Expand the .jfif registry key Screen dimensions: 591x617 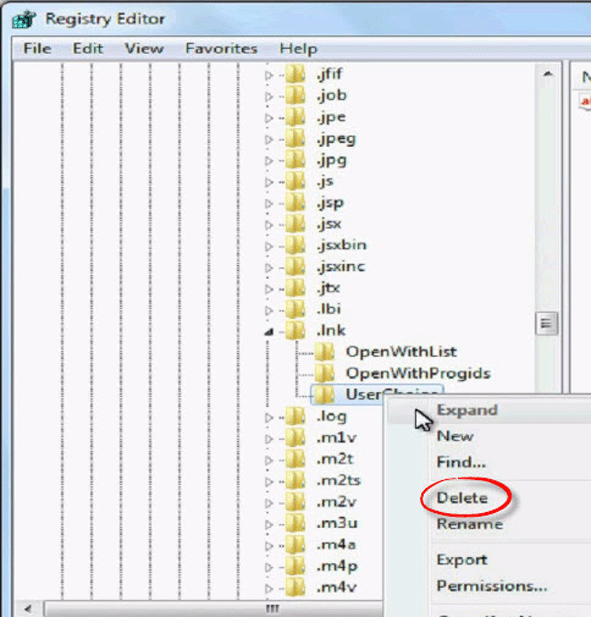[269, 75]
